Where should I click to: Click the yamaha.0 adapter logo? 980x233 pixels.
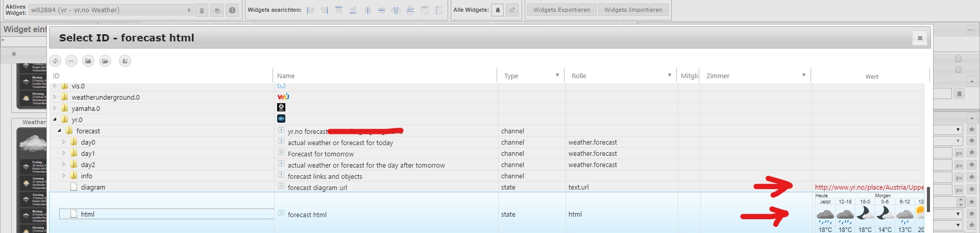click(x=281, y=107)
